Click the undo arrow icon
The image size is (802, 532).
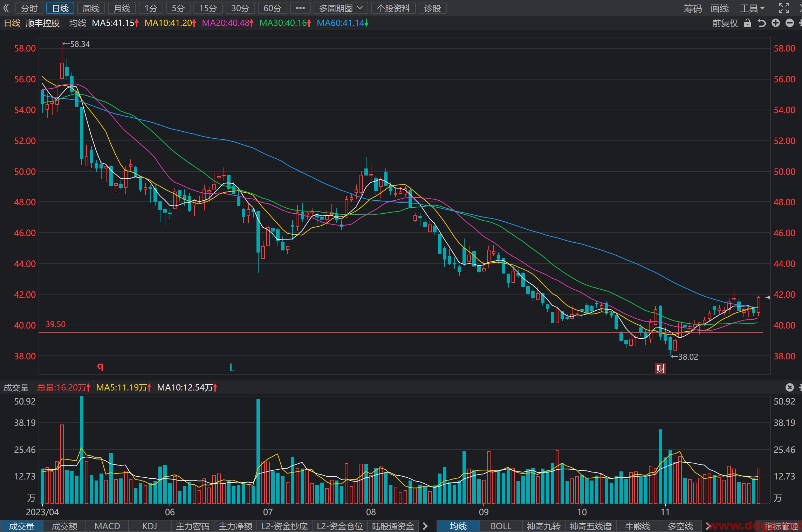762,23
